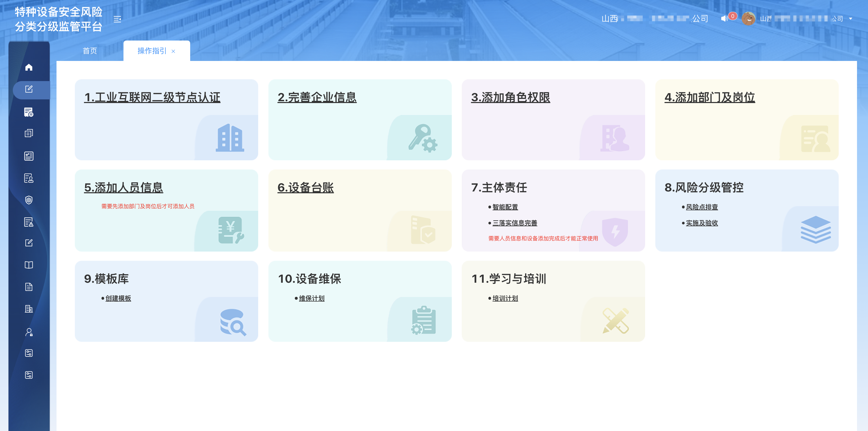Open the document warning triangle sidebar icon
The image size is (868, 431).
coord(29,222)
